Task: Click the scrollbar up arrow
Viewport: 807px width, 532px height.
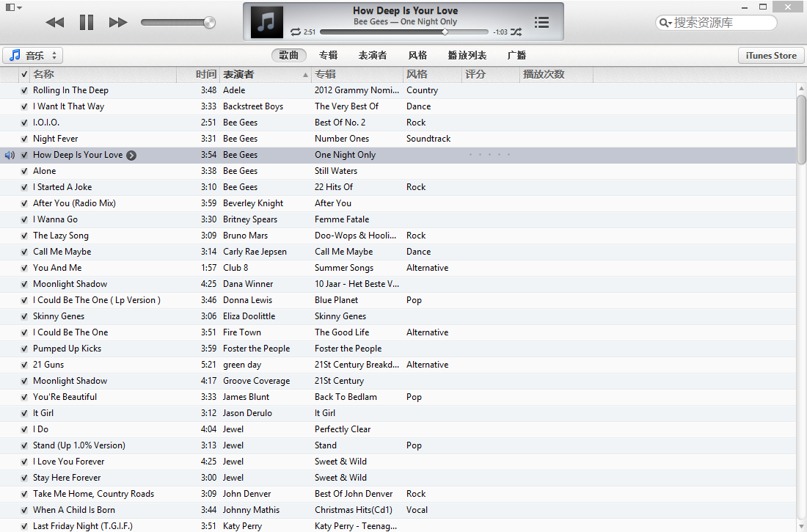Action: pos(801,89)
